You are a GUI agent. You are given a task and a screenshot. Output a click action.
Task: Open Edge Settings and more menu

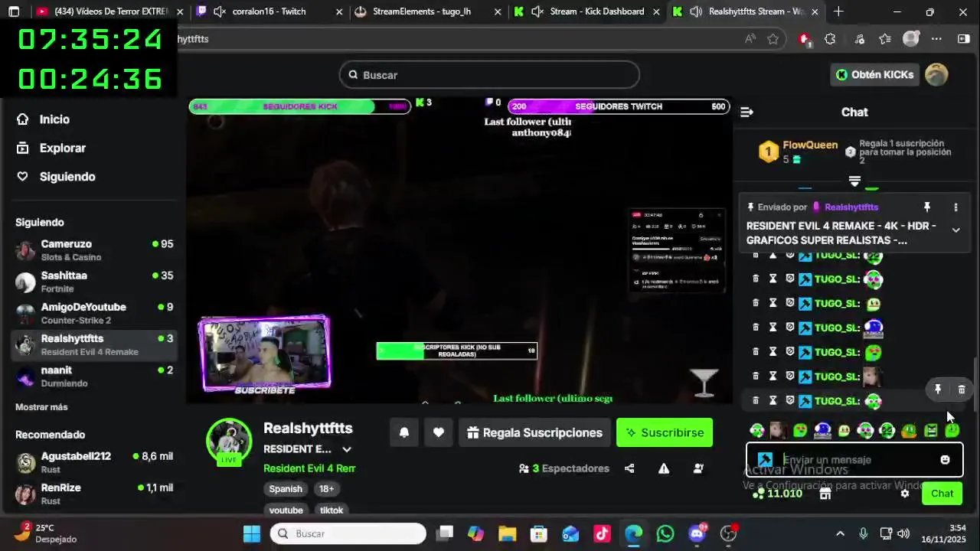(936, 39)
